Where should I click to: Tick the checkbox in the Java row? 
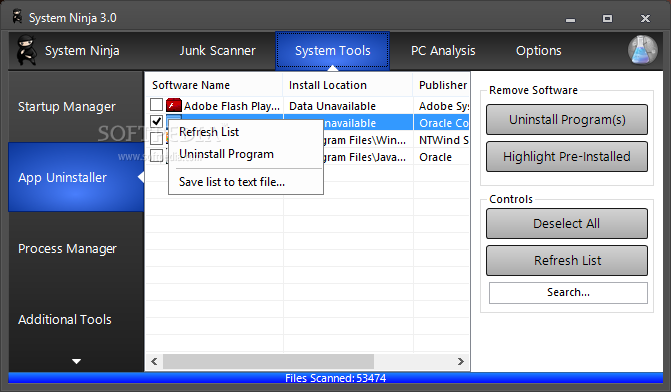pos(157,156)
